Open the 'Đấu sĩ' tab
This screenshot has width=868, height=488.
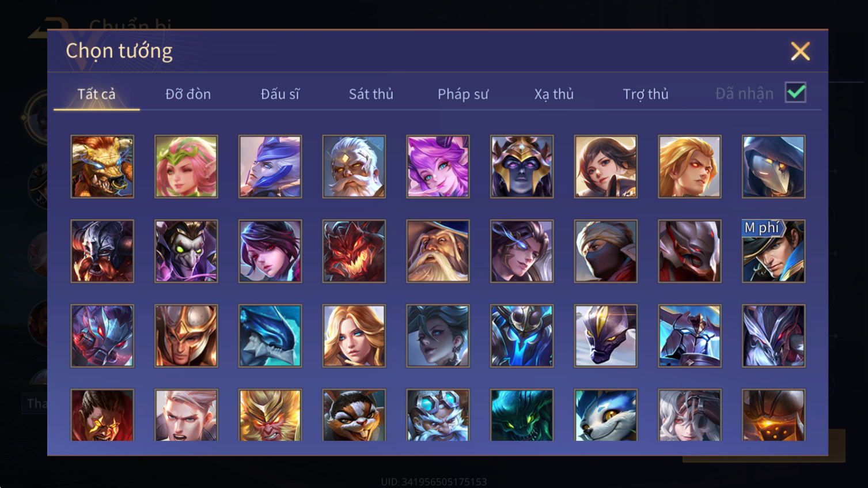[x=280, y=94]
